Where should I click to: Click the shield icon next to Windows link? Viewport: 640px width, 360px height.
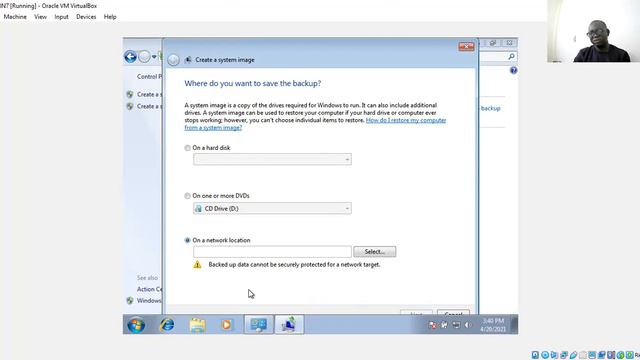[x=130, y=301]
